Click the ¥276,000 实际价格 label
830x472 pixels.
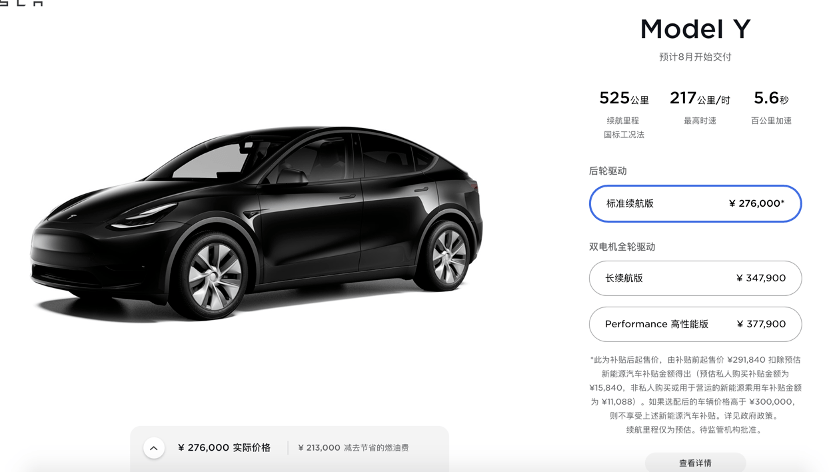(224, 448)
